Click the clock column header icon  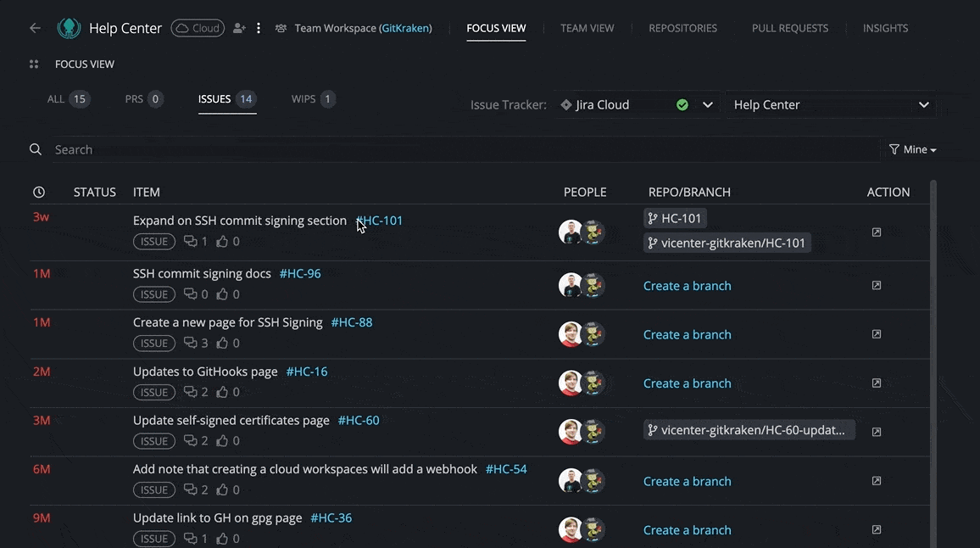pyautogui.click(x=39, y=193)
